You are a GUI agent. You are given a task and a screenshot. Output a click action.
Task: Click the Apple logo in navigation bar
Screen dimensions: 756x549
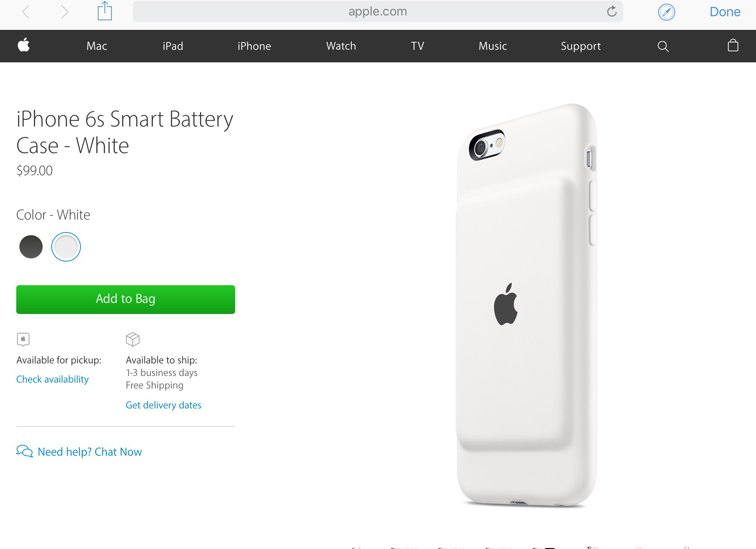24,45
